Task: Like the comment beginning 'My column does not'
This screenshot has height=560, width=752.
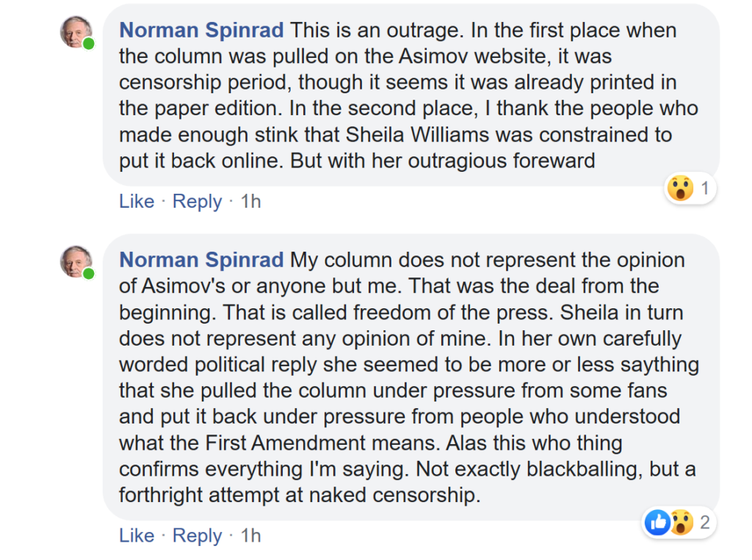Action: tap(137, 536)
